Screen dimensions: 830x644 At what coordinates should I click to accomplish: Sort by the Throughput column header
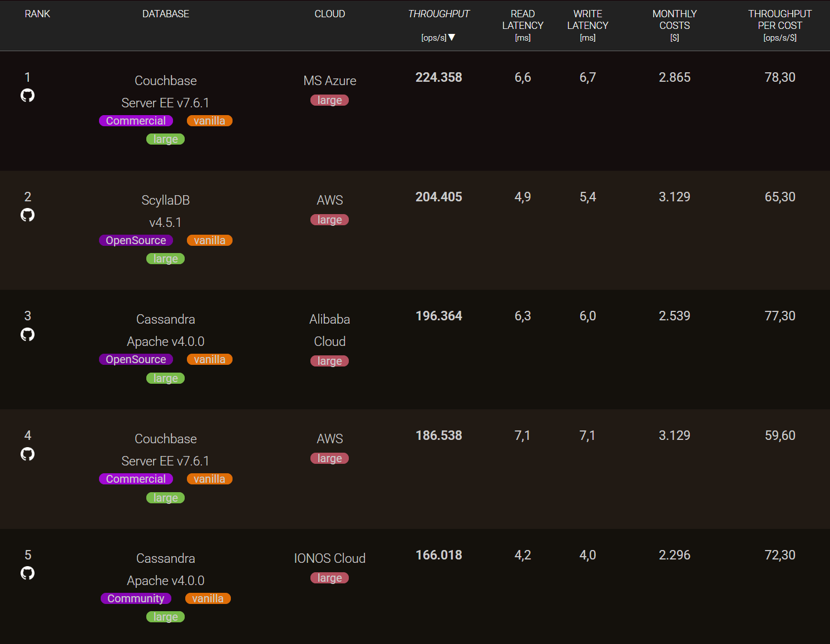(x=438, y=14)
